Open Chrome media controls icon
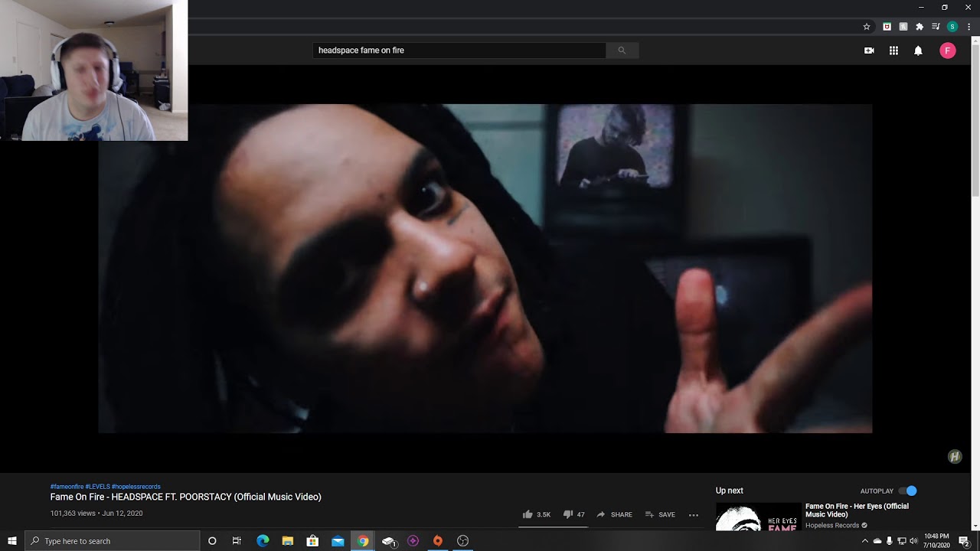Screen dimensions: 980x551 pyautogui.click(x=936, y=27)
